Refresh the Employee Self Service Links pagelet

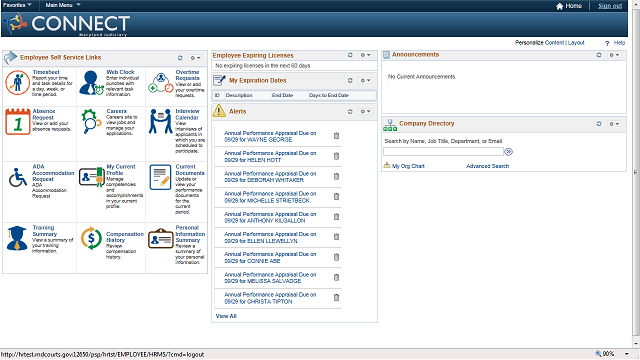point(180,58)
